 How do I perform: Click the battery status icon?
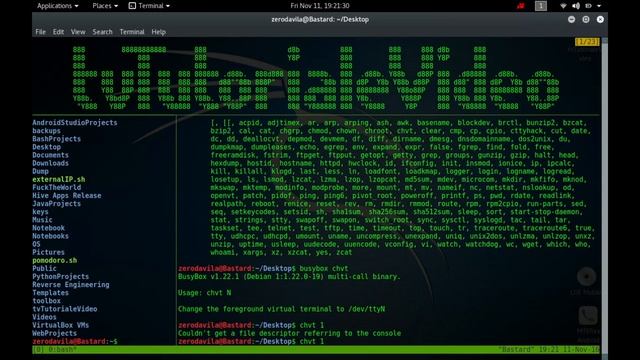[x=588, y=6]
